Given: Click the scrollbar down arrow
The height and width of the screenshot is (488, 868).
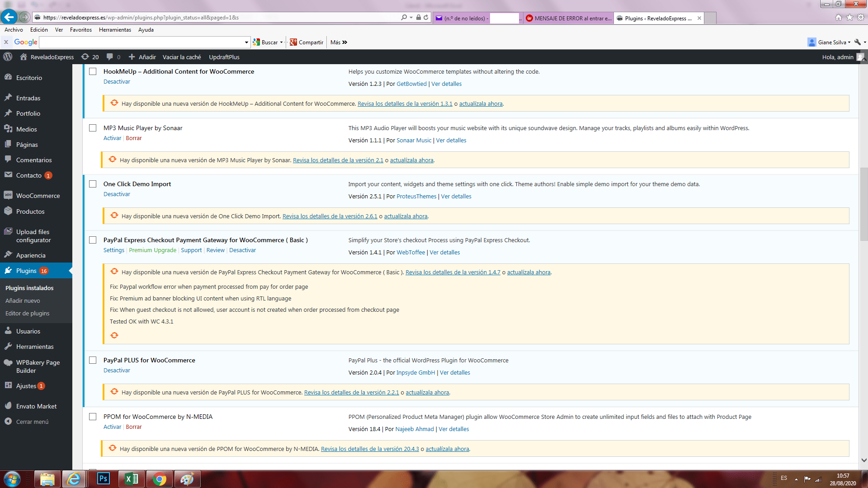Looking at the screenshot, I should pos(864,460).
